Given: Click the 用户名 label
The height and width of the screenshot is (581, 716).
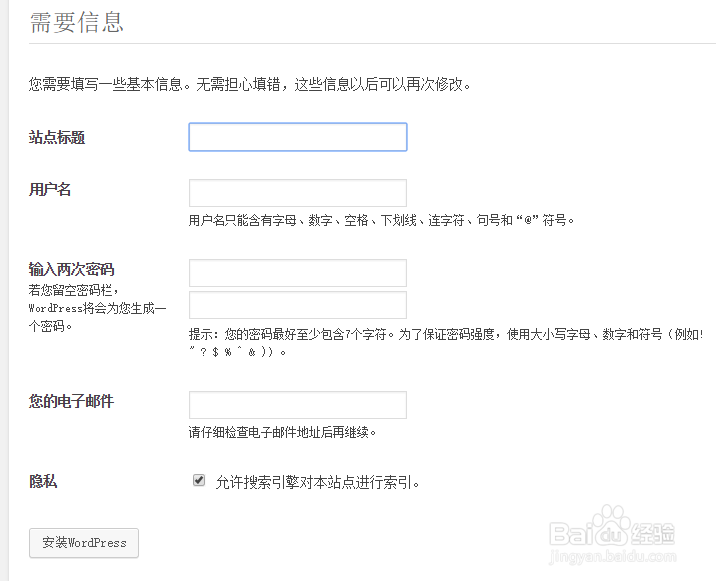Looking at the screenshot, I should pyautogui.click(x=50, y=189).
